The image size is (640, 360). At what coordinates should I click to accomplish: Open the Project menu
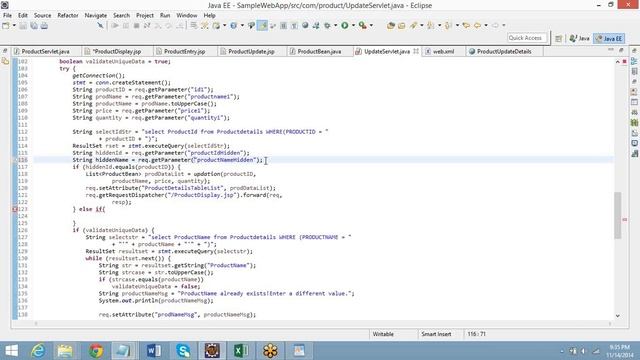145,15
